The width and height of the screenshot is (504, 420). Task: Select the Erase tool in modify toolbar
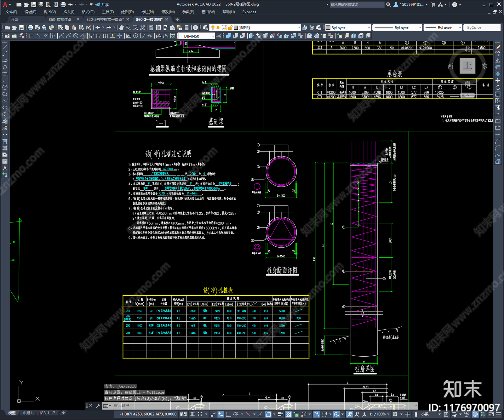498,47
